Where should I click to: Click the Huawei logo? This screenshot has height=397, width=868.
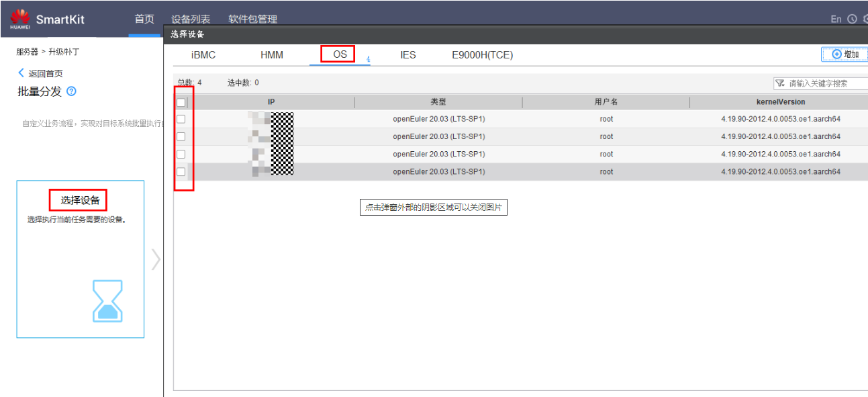[x=20, y=19]
